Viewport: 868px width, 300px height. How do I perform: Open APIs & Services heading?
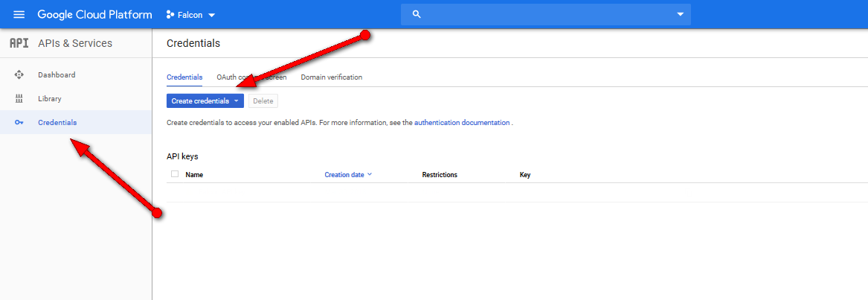click(x=75, y=43)
